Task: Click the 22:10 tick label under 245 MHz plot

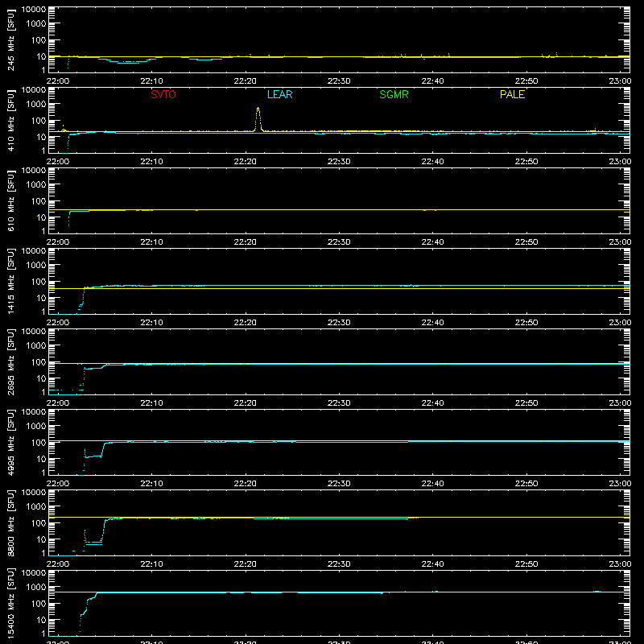Action: click(151, 81)
